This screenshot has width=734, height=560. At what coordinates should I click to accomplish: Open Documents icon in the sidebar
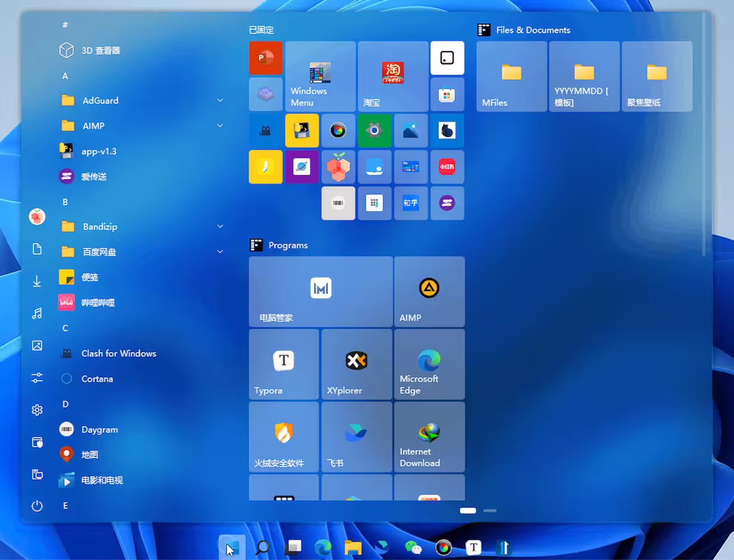click(37, 249)
